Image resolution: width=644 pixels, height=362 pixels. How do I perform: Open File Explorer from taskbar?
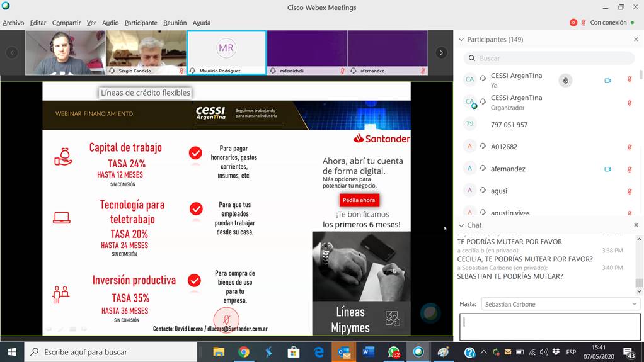(219, 352)
